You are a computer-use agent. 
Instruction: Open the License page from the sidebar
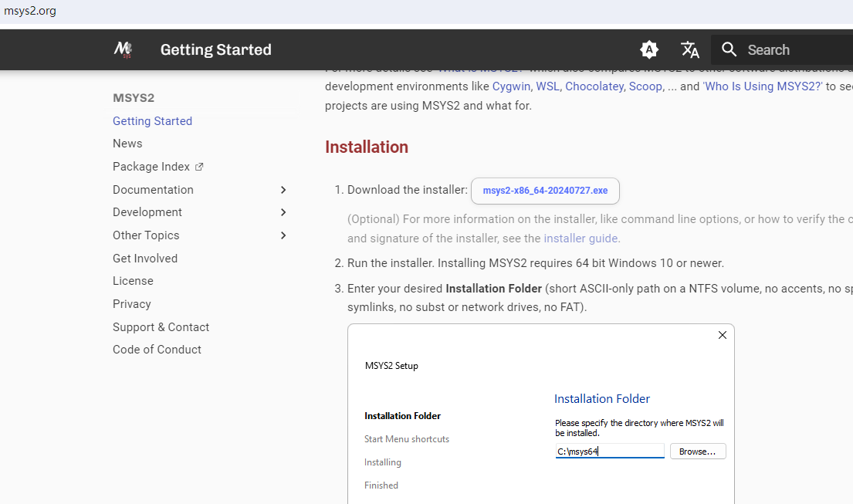pos(133,281)
